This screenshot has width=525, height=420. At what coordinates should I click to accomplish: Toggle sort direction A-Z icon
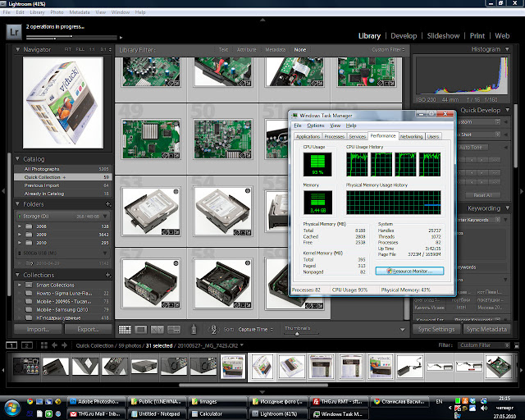tap(214, 329)
